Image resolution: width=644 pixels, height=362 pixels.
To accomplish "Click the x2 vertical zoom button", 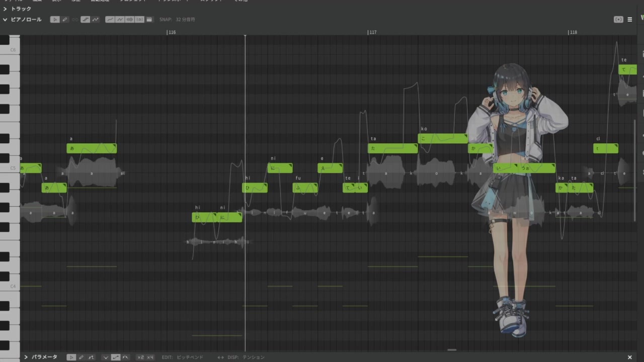I will 140,357.
